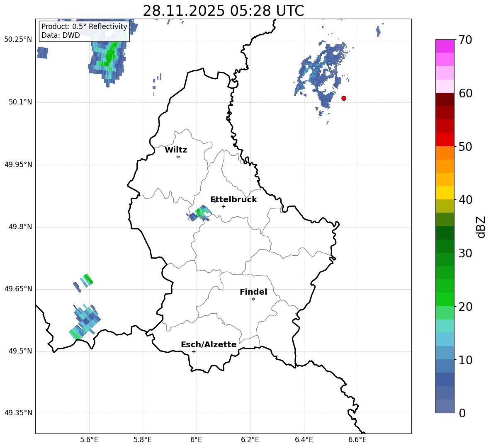Click the Esch/Alzette station cross marker
Viewport: 491px width, 448px height.
coord(194,351)
